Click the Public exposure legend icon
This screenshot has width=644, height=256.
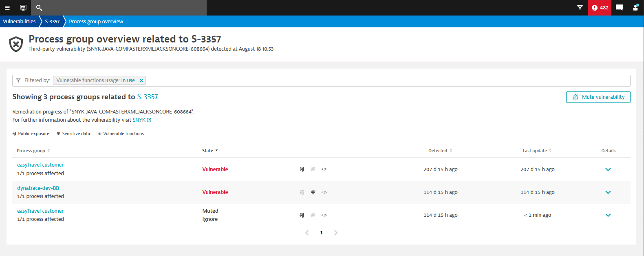point(14,134)
